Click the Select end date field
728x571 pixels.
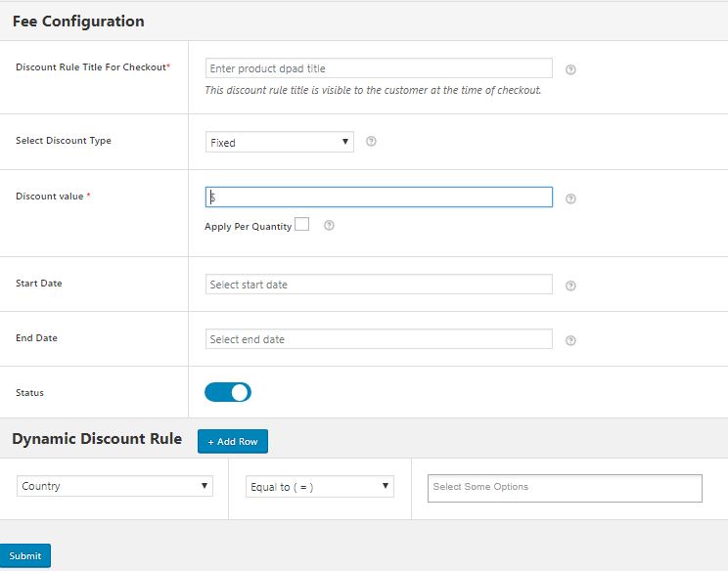point(379,339)
